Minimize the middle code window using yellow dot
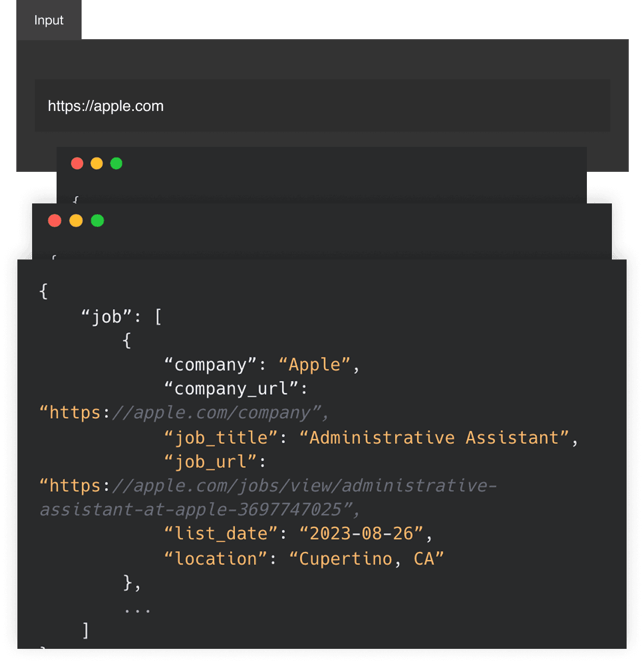 pyautogui.click(x=76, y=220)
